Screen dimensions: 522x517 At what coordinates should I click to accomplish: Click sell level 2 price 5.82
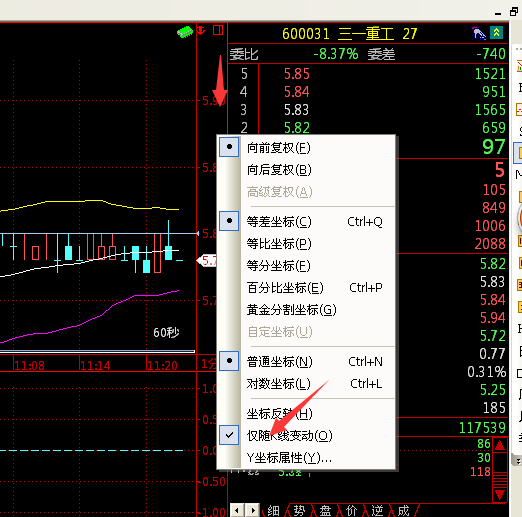pos(297,128)
